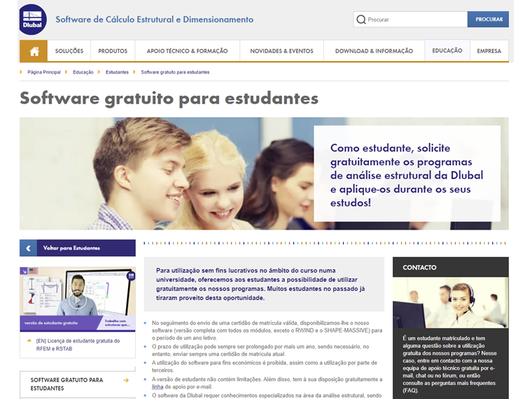Open [EN] Licença de estudante gratuita link
This screenshot has height=399, width=532.
click(x=78, y=344)
